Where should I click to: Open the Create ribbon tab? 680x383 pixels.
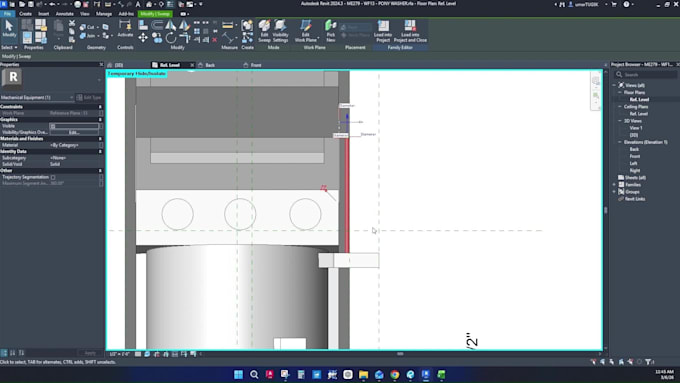[x=25, y=14]
